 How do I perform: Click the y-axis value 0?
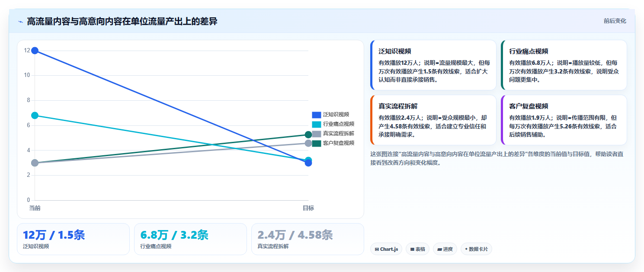click(x=29, y=200)
